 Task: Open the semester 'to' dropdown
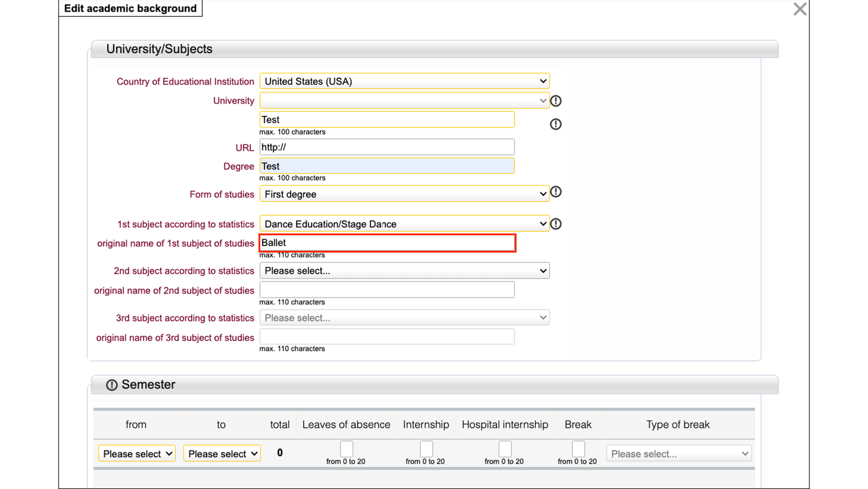tap(222, 454)
